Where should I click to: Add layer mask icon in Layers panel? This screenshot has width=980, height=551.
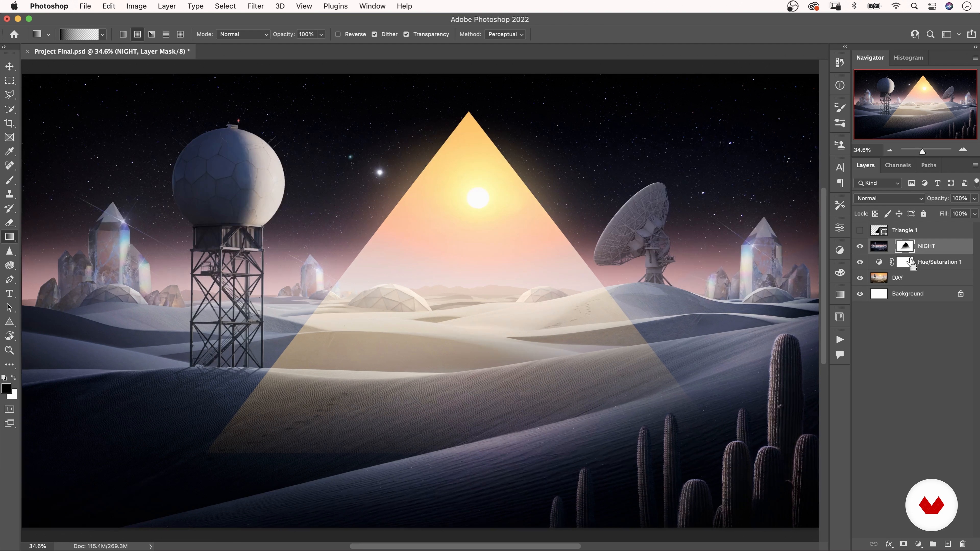[903, 544]
